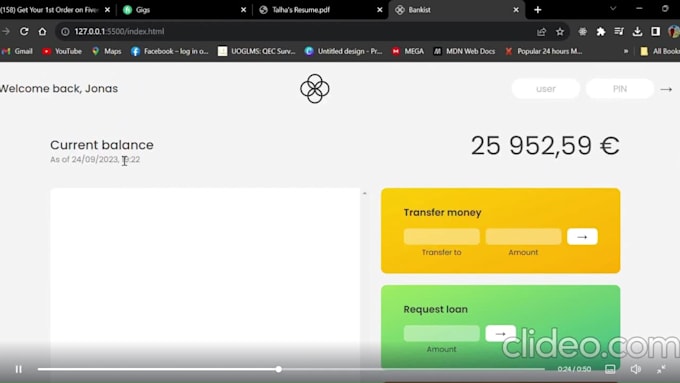Click the transfer Amount input field
Viewport: 680px width, 383px height.
(x=523, y=236)
